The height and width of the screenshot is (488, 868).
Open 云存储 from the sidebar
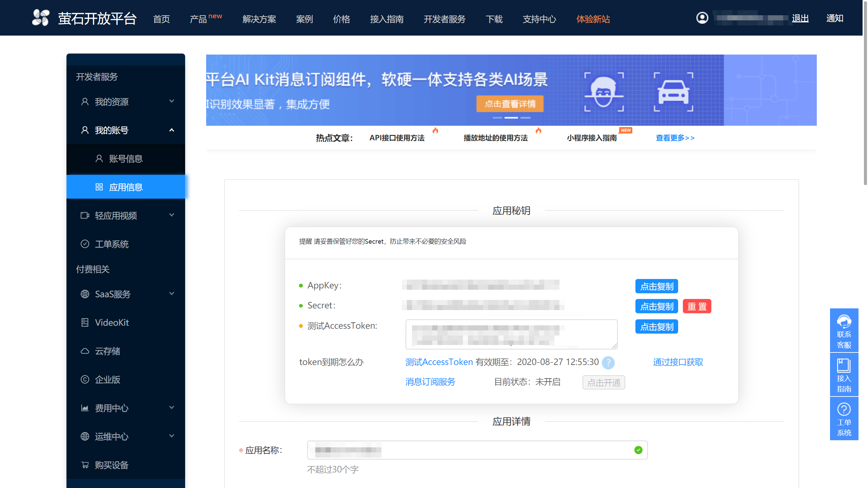pos(108,351)
